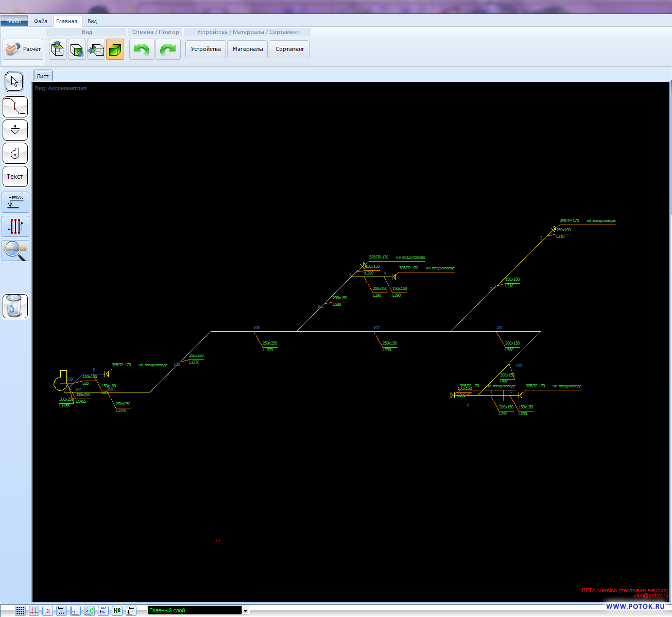Select the Лист sheet tab

point(43,76)
